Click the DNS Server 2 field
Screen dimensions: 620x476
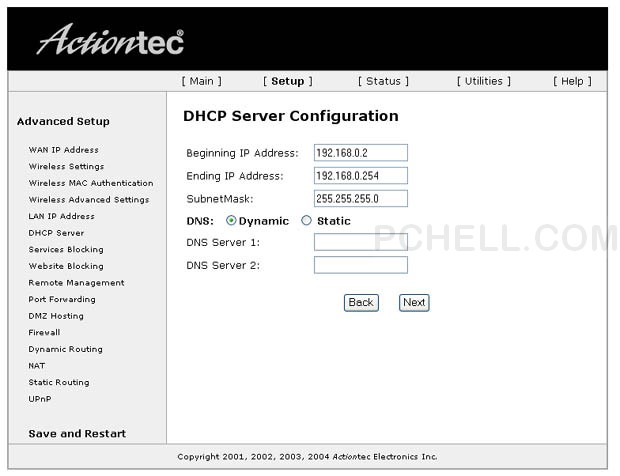[x=360, y=265]
